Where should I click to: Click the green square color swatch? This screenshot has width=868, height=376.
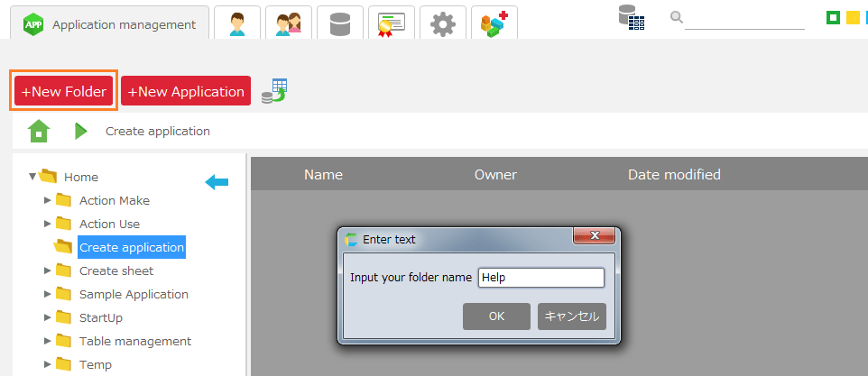[x=834, y=17]
